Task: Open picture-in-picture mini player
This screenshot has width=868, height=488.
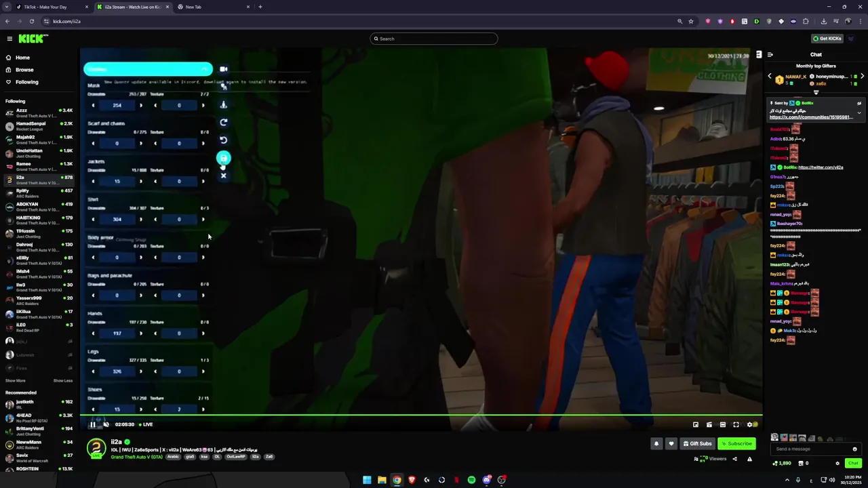Action: [x=695, y=424]
